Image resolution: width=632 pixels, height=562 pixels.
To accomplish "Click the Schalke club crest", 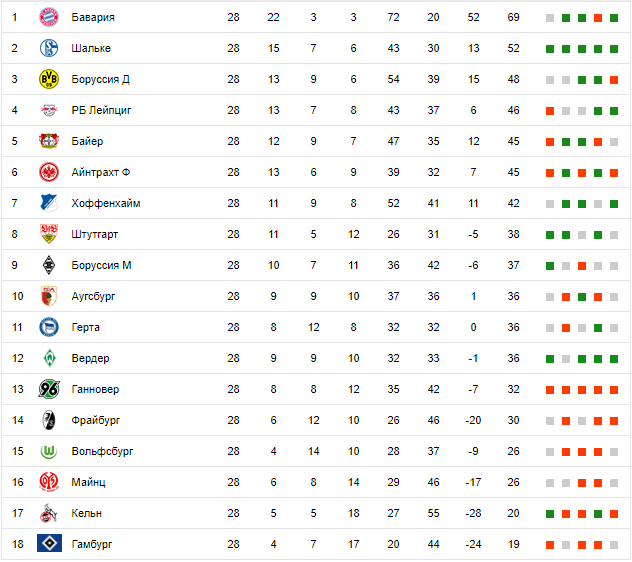I will [x=48, y=48].
